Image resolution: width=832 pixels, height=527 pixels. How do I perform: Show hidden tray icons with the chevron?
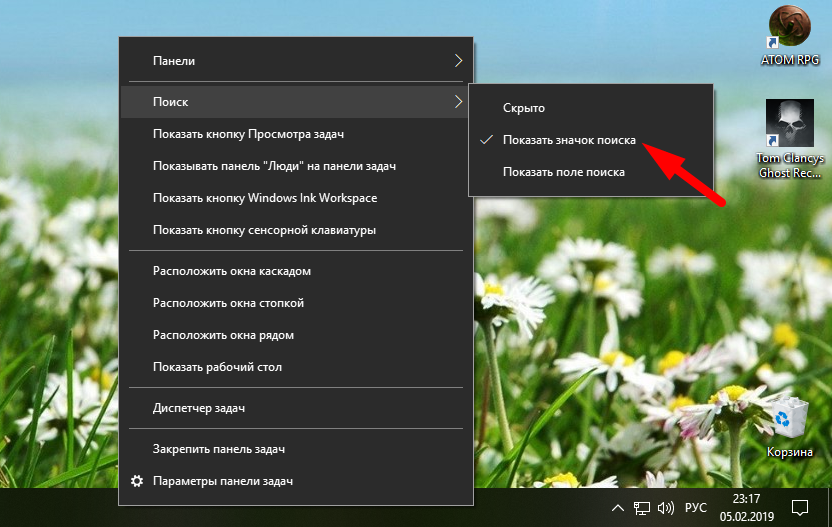[618, 507]
